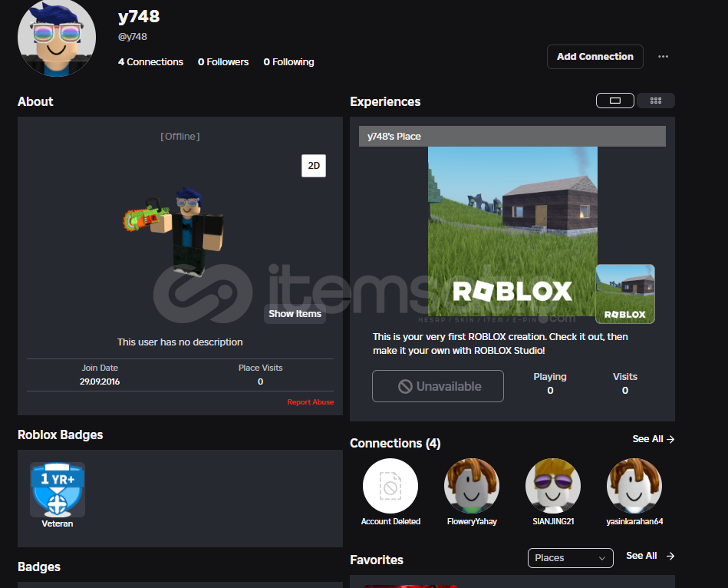Click the y748 display name heading

click(139, 17)
